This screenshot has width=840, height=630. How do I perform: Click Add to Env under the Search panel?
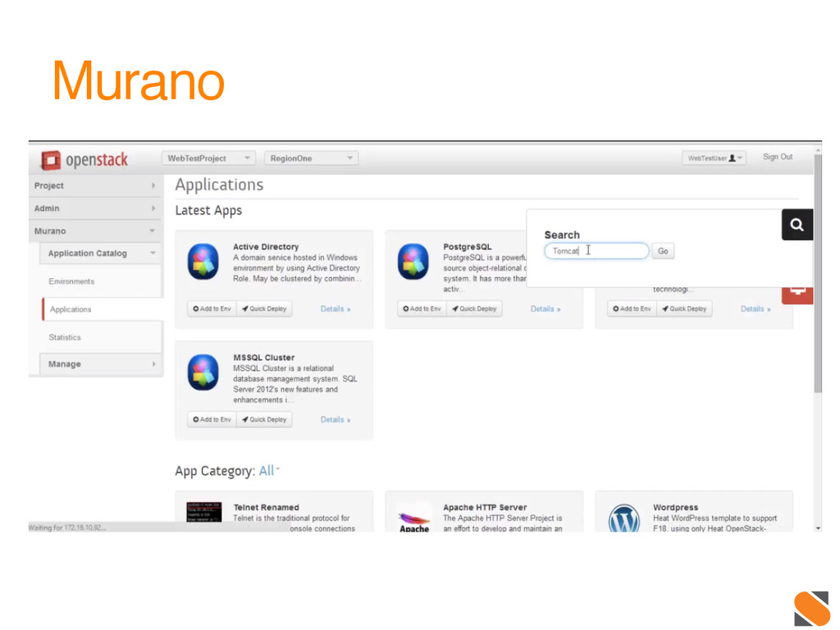click(632, 308)
